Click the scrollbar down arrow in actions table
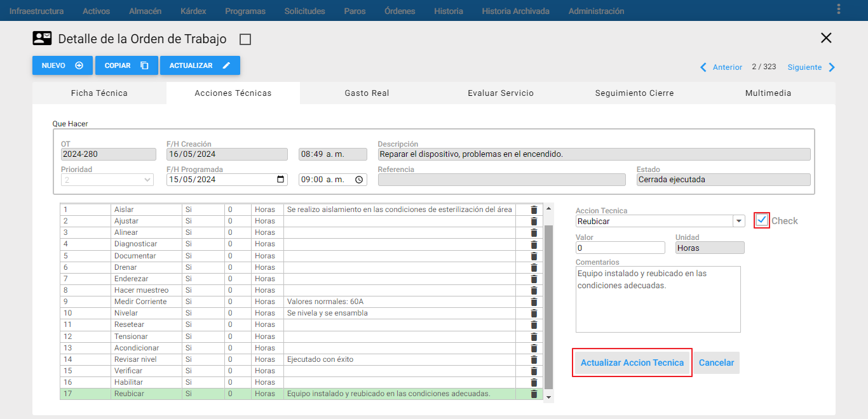Viewport: 868px width, 419px height. click(x=549, y=396)
